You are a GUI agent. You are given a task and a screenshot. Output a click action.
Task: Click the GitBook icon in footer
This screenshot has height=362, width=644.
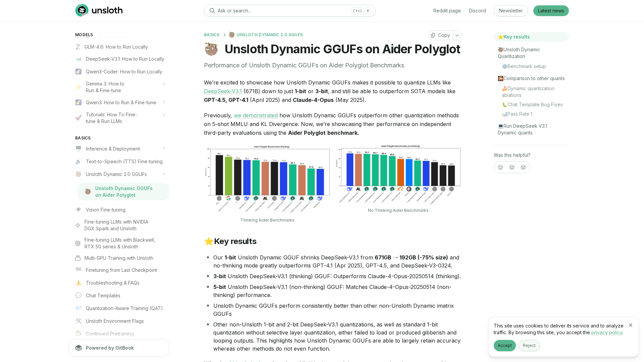point(78,348)
